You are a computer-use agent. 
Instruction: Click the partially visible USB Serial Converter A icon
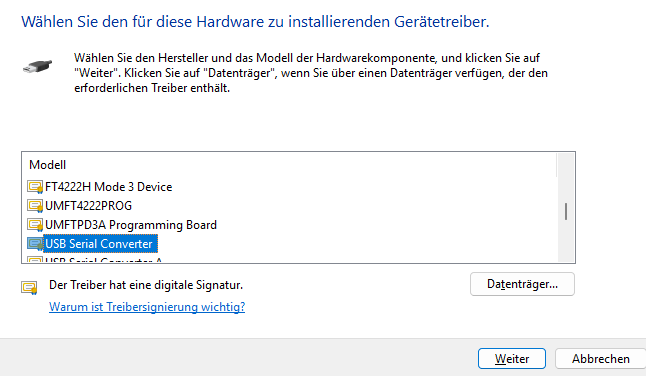(35, 260)
